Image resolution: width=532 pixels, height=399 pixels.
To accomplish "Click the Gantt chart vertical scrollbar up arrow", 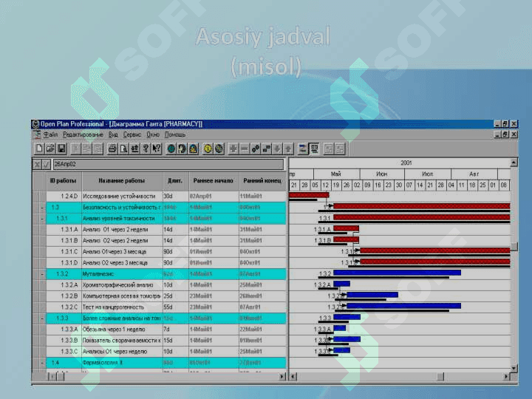I will coord(514,163).
